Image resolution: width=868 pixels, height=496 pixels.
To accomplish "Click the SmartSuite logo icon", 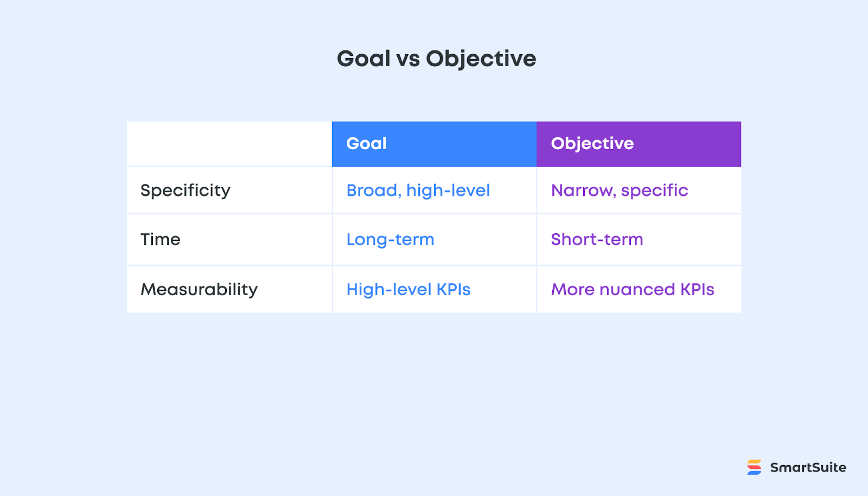I will click(x=754, y=467).
